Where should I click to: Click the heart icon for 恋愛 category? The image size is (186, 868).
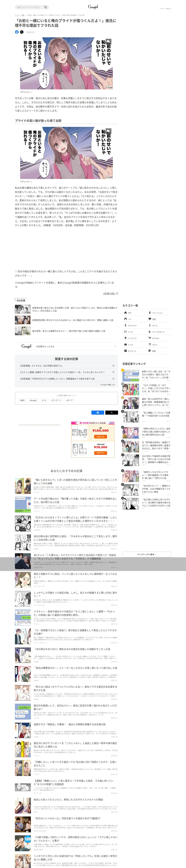150,319
